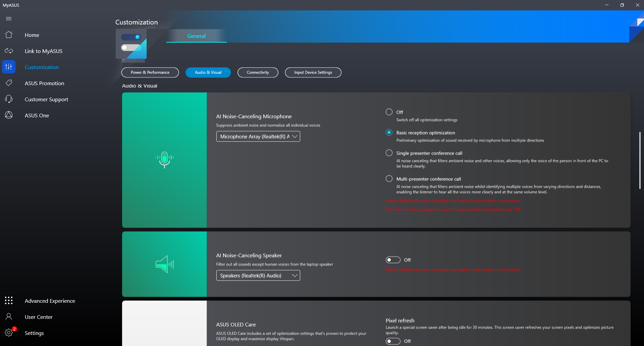Open the Microphone Array device dropdown
Screen dimensions: 644x346
[x=258, y=136]
